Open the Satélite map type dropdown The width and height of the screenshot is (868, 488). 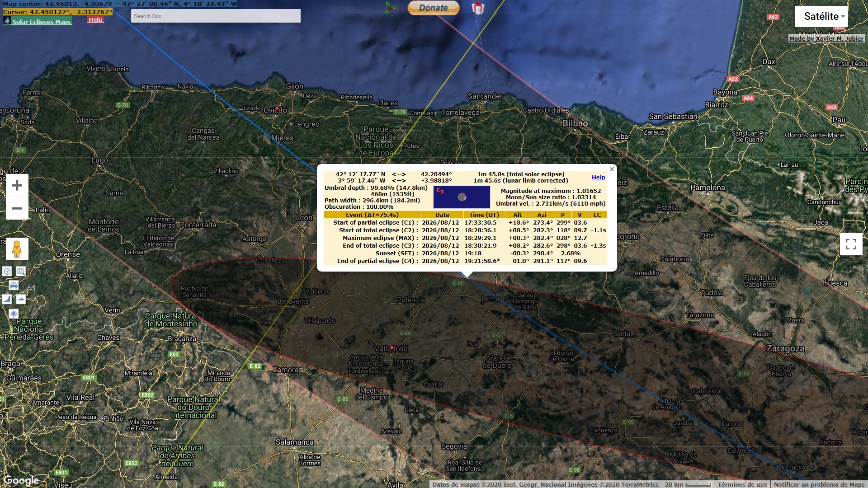pos(821,17)
